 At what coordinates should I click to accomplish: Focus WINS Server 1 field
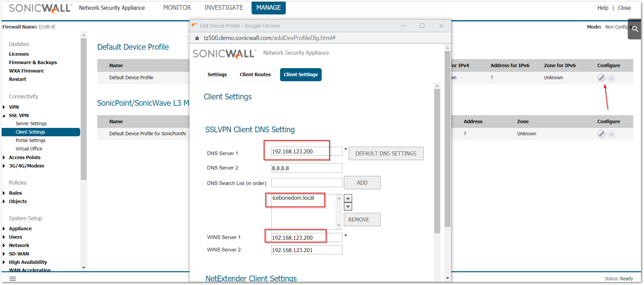[307, 237]
